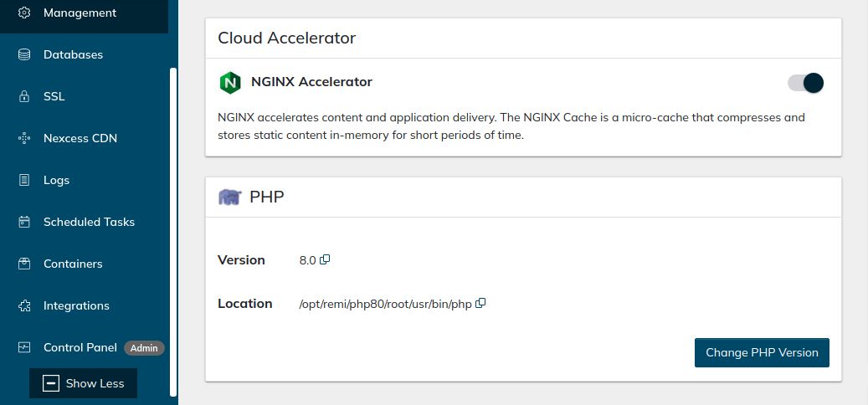Image resolution: width=868 pixels, height=405 pixels.
Task: Collapse the sidebar with Show Less
Action: pos(83,383)
